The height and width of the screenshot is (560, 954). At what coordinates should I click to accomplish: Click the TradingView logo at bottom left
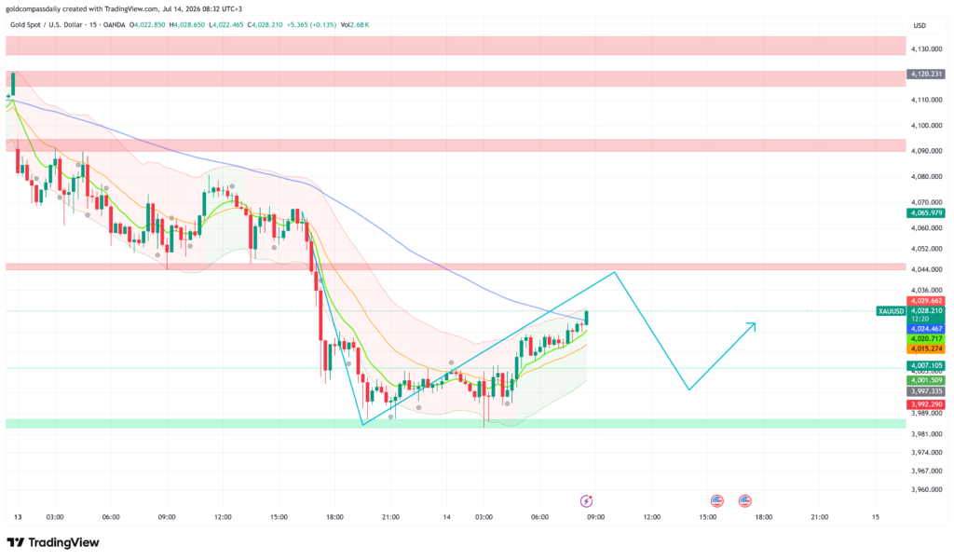(53, 542)
